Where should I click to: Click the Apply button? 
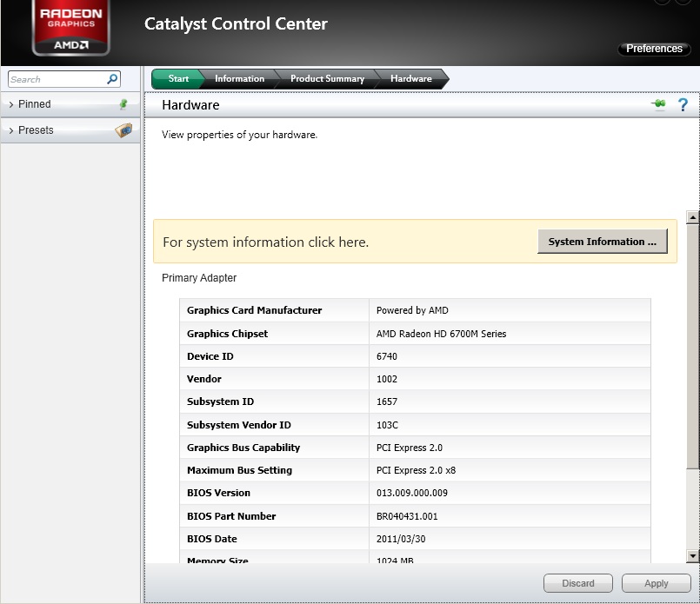[x=657, y=583]
